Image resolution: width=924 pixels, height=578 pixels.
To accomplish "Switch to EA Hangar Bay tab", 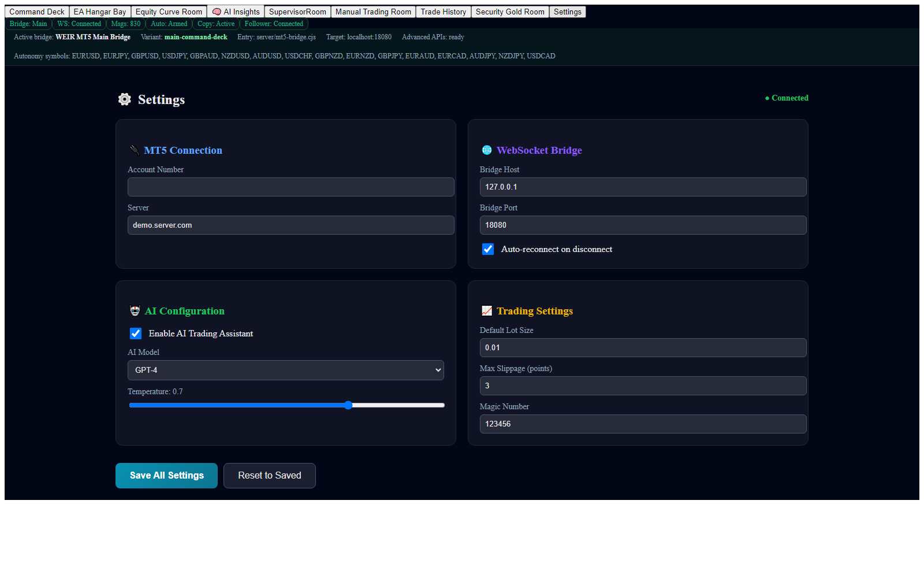I will pos(100,12).
